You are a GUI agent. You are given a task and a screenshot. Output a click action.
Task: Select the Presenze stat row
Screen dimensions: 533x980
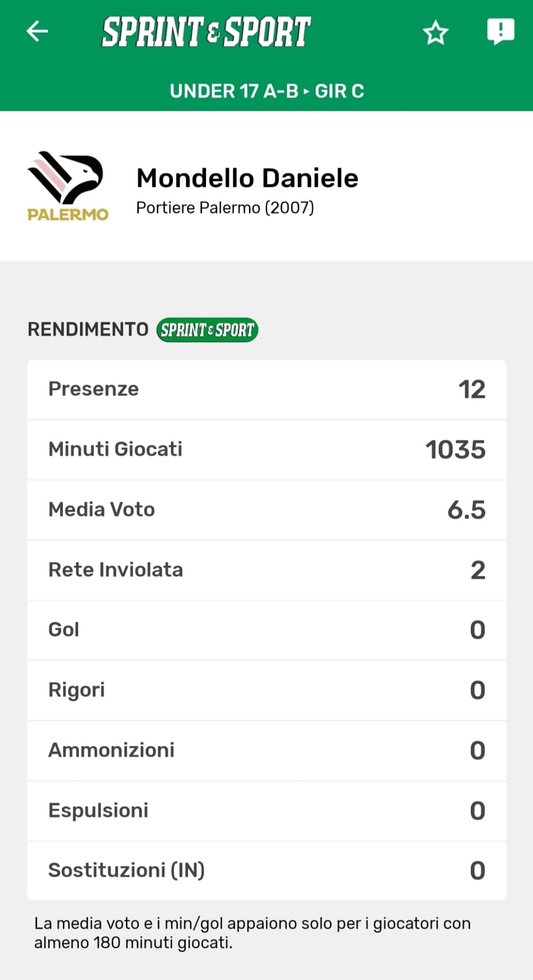(x=266, y=389)
